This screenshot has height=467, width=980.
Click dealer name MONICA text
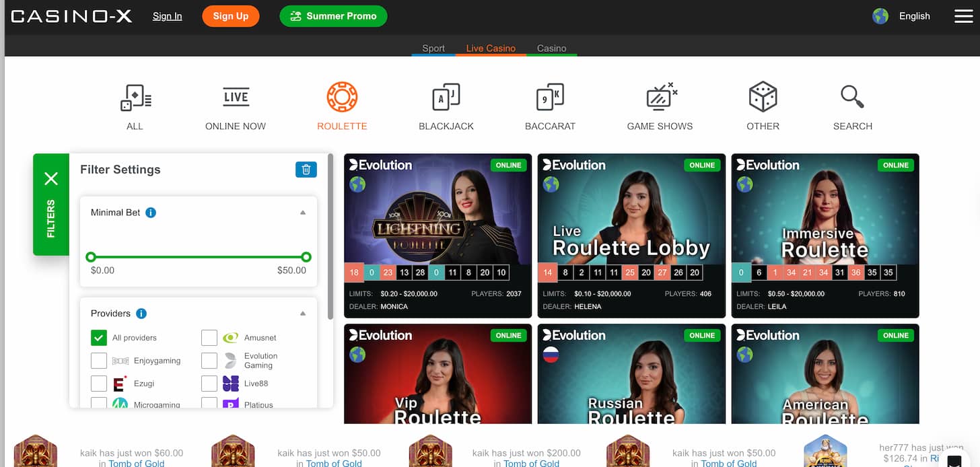394,307
